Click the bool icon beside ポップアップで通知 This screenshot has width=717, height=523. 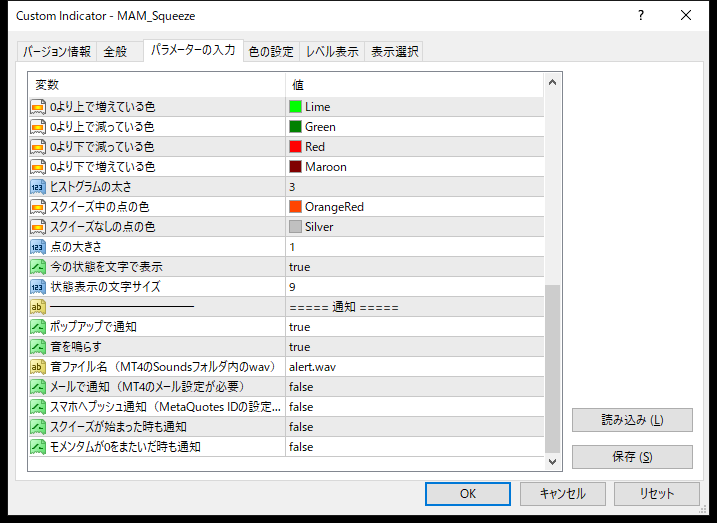pyautogui.click(x=38, y=327)
